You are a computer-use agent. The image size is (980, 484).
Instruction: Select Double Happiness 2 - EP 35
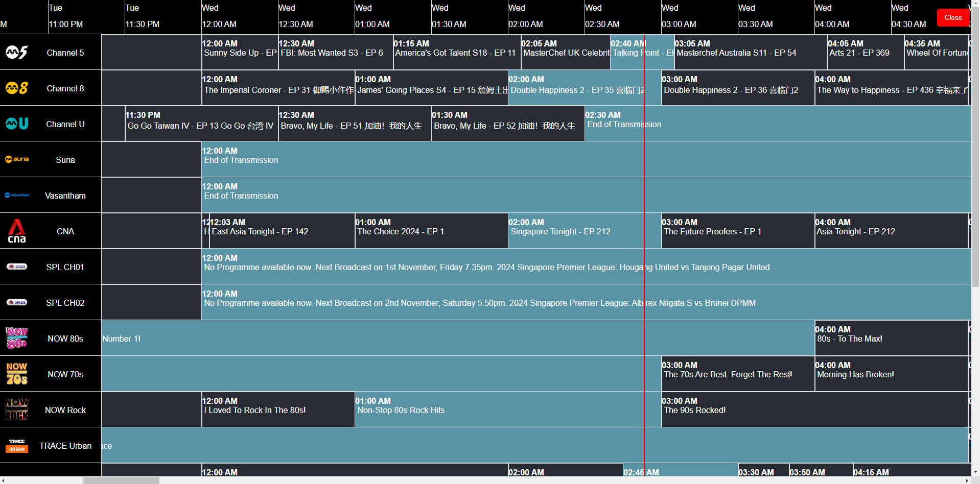pyautogui.click(x=585, y=88)
